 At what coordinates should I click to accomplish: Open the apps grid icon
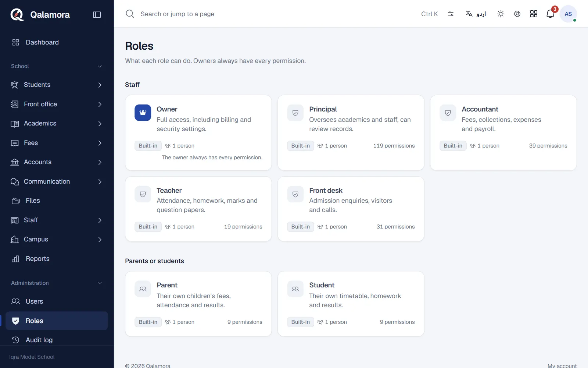click(x=534, y=14)
